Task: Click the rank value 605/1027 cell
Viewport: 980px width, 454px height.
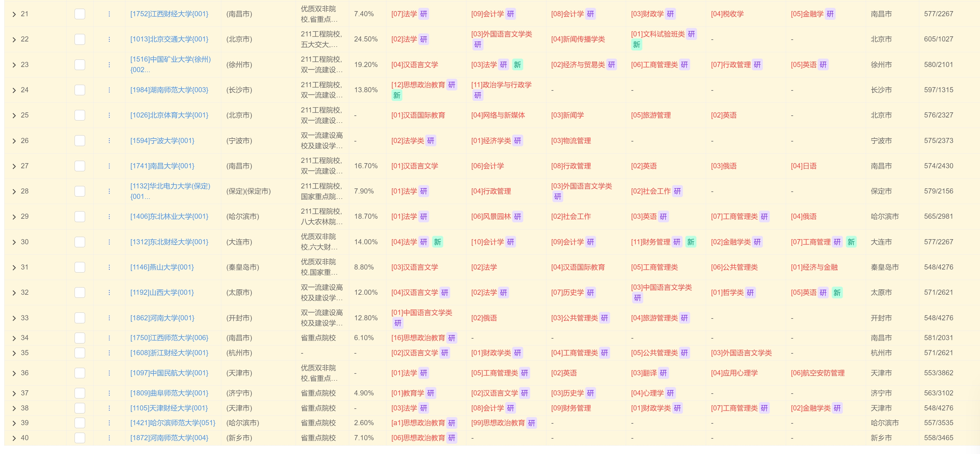Action: click(938, 39)
